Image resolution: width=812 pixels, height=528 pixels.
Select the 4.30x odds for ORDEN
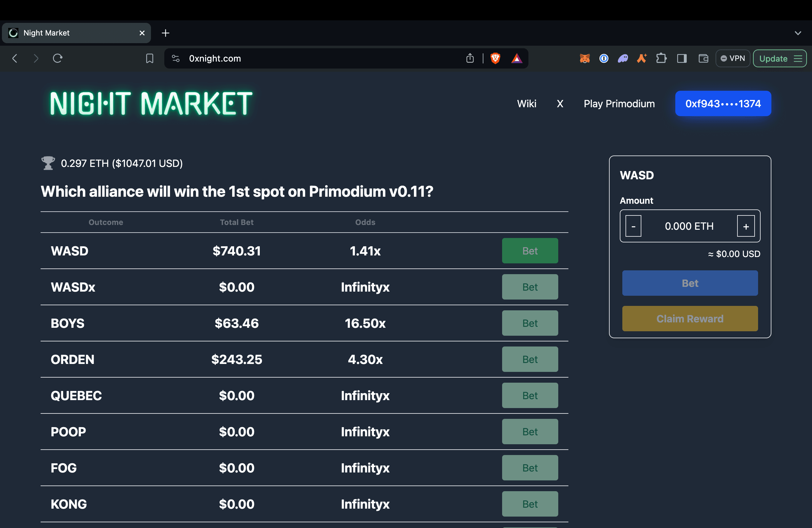point(365,360)
